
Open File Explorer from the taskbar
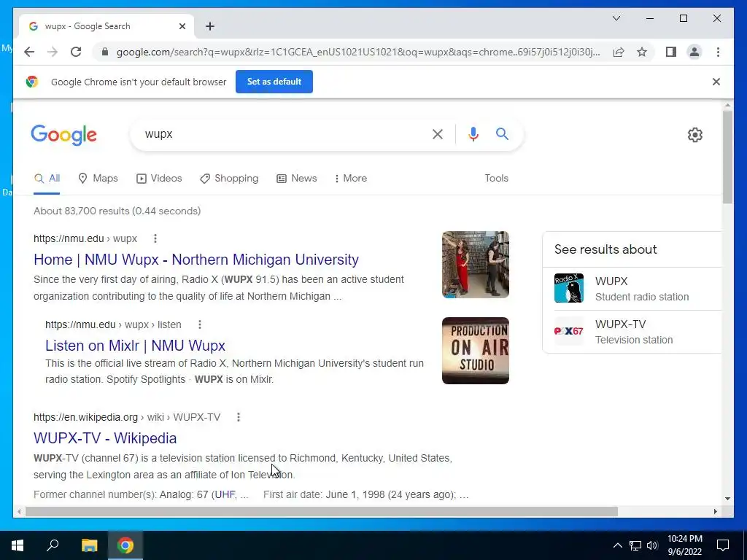click(89, 545)
